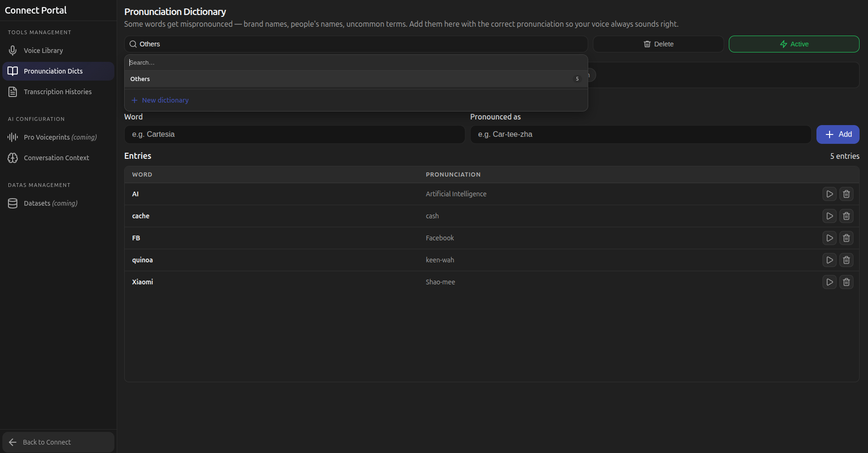Play pronunciation for AI entry

pos(829,194)
